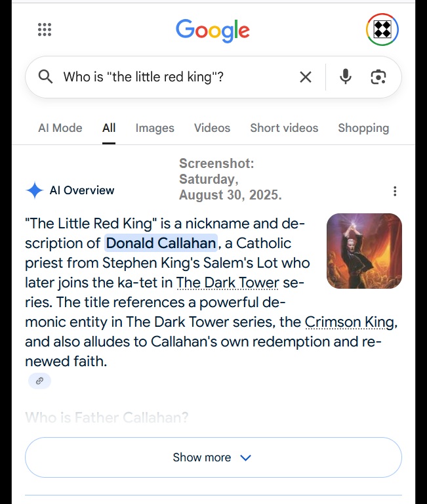
Task: Expand the overview with Show more
Action: 213,457
